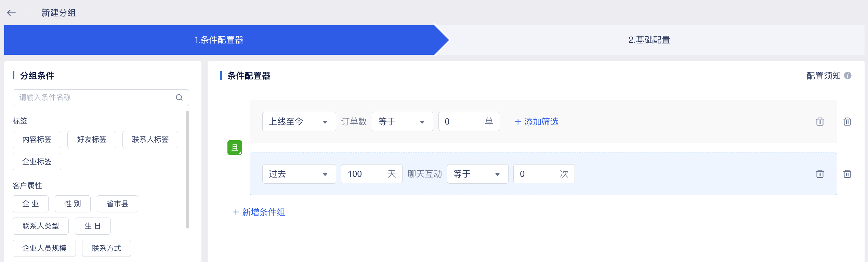Click the search magnifier icon
Image resolution: width=868 pixels, height=262 pixels.
point(179,97)
